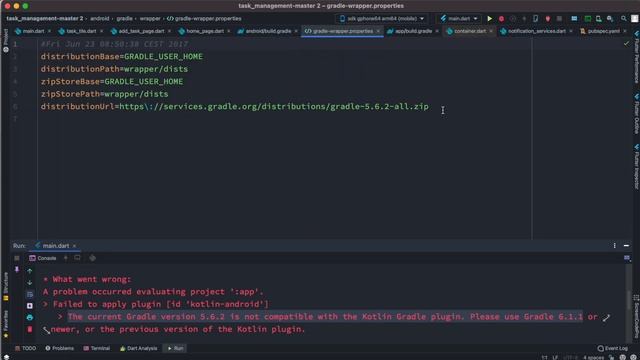
Task: Toggle scroll to end icon in console gutter
Action: pyautogui.click(x=30, y=306)
